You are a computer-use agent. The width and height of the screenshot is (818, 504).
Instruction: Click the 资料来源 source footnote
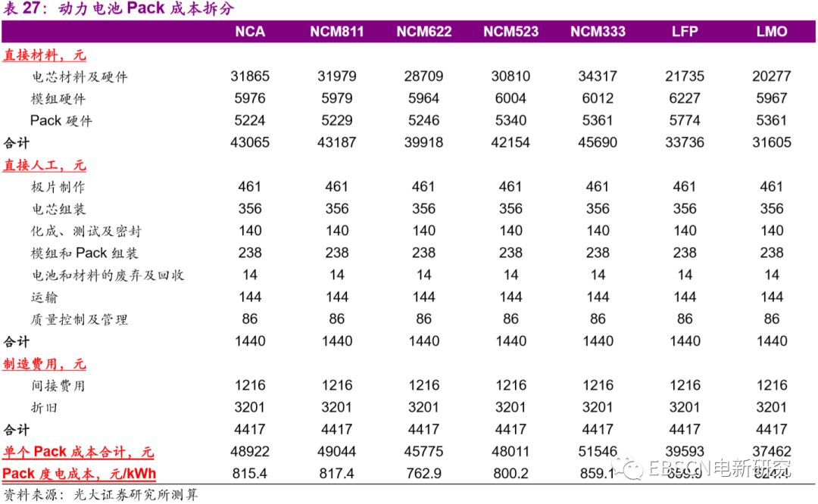coord(100,494)
